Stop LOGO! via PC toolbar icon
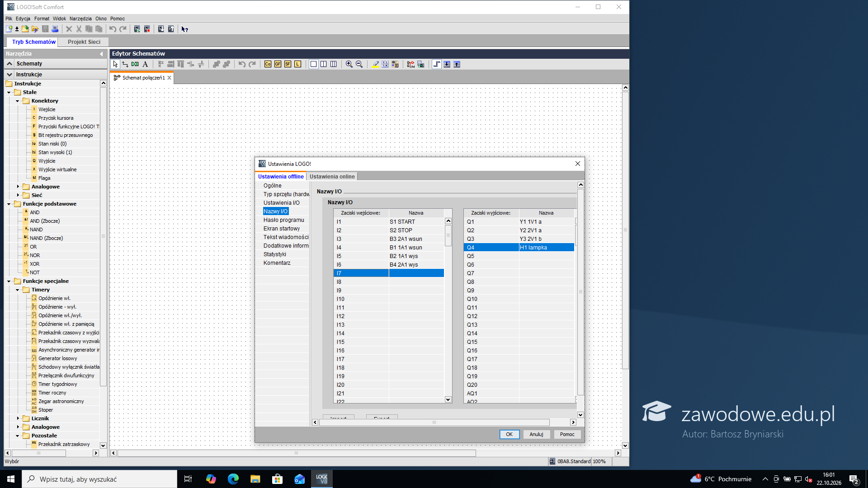868x488 pixels. click(x=147, y=29)
